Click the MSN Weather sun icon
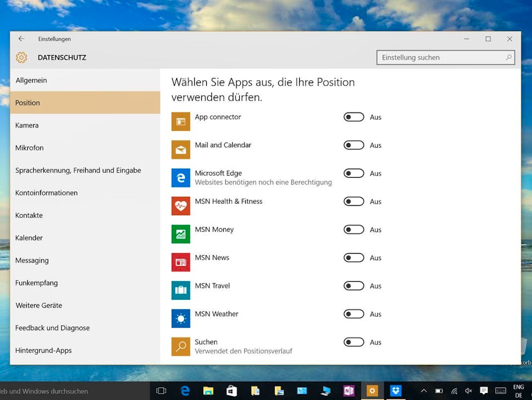532x400 pixels. 180,319
